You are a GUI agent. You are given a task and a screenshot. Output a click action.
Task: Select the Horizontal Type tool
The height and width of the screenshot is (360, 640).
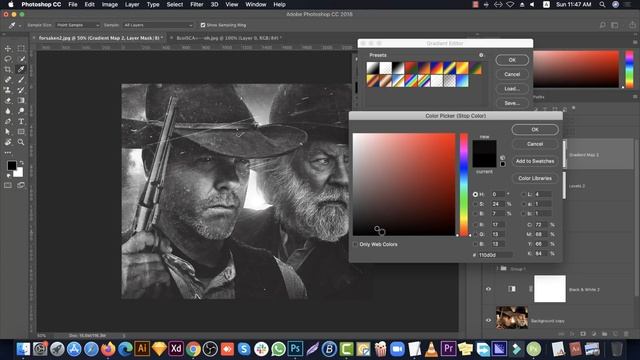pos(21,121)
